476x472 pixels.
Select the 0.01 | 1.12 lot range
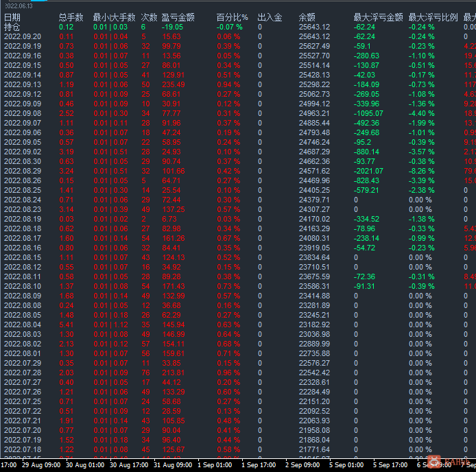click(x=111, y=324)
